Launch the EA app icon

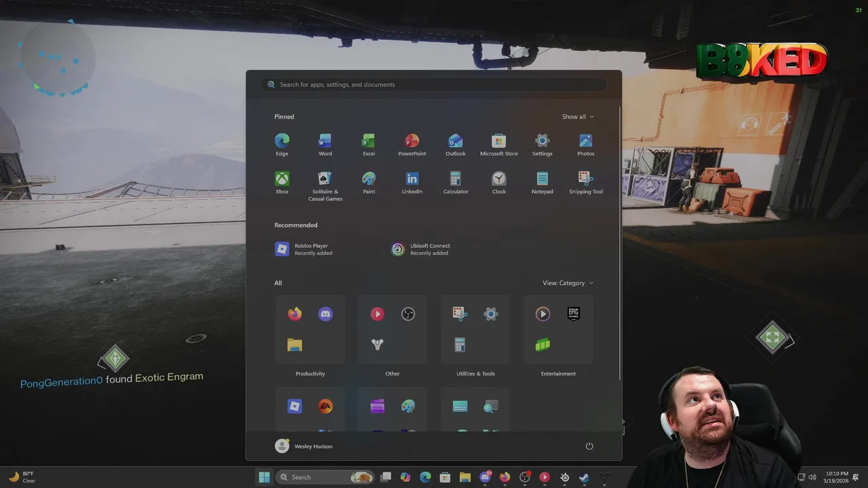pyautogui.click(x=325, y=407)
